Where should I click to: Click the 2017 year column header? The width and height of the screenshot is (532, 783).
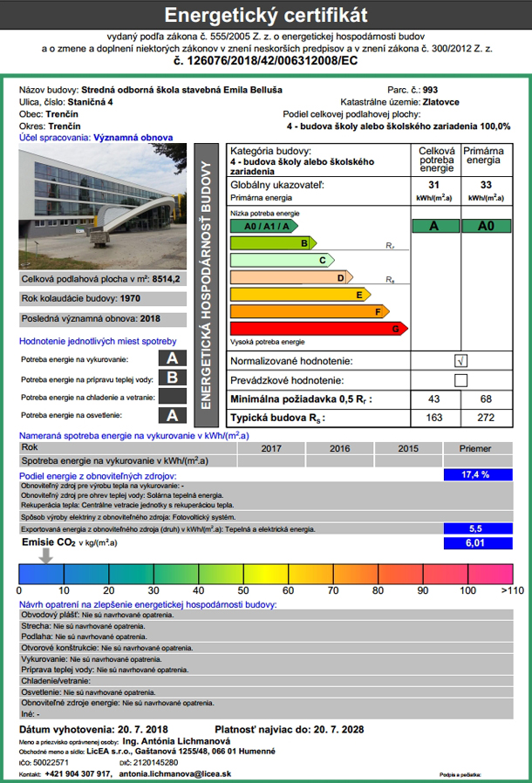271,448
